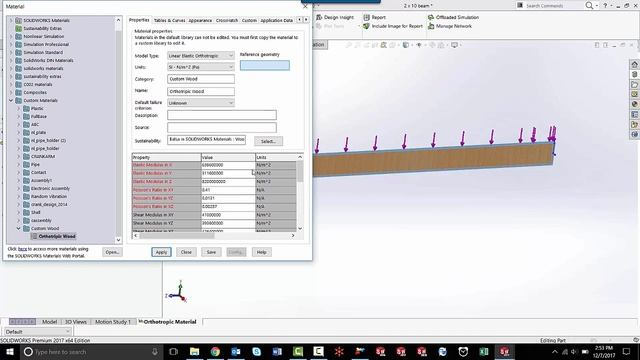Click the section view icon in heads-up toolbar
640x360 pixels.
(383, 45)
